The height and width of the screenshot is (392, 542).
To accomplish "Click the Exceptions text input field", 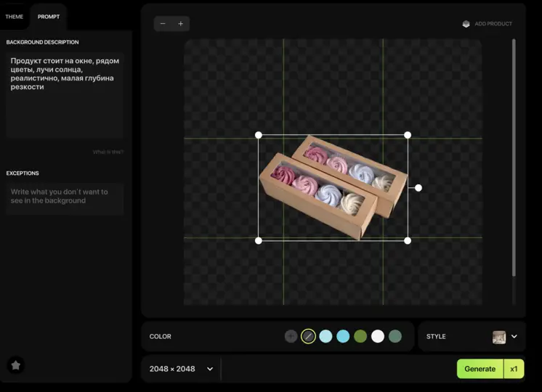I will (x=65, y=197).
